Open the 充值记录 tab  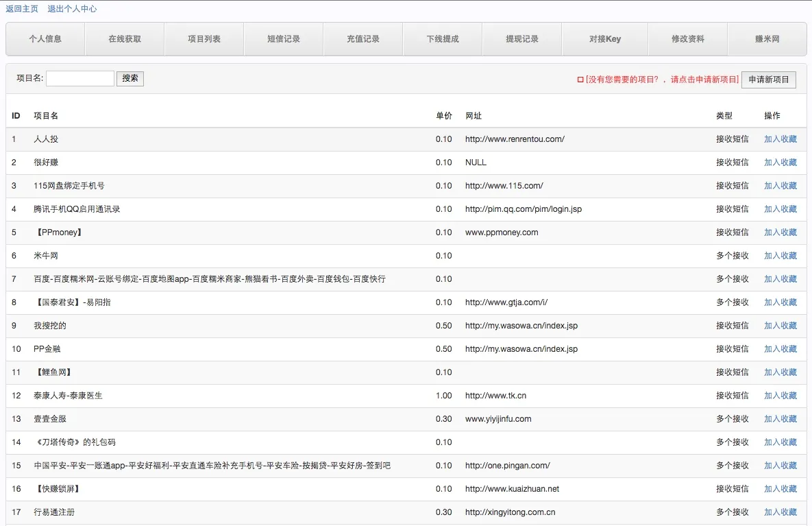tap(363, 39)
